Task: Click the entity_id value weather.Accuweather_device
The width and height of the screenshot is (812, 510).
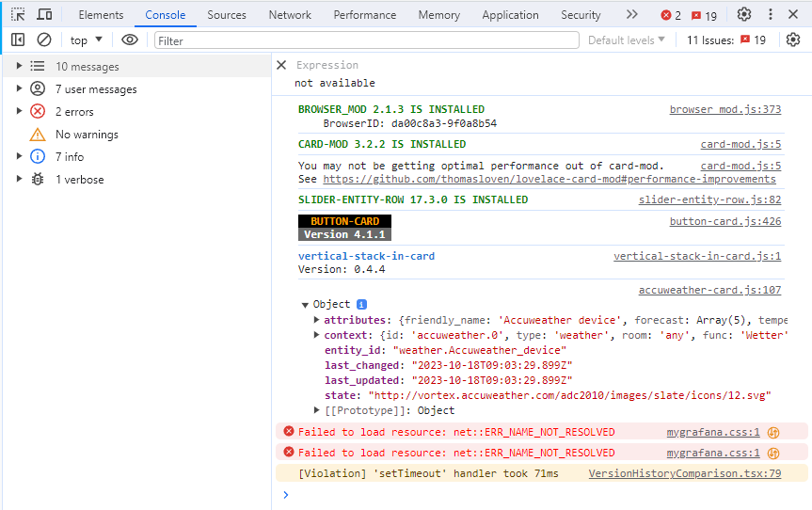Action: point(480,351)
